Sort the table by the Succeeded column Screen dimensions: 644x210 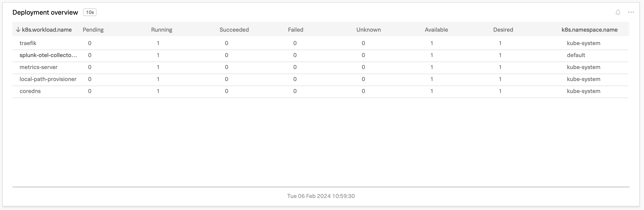(x=234, y=29)
